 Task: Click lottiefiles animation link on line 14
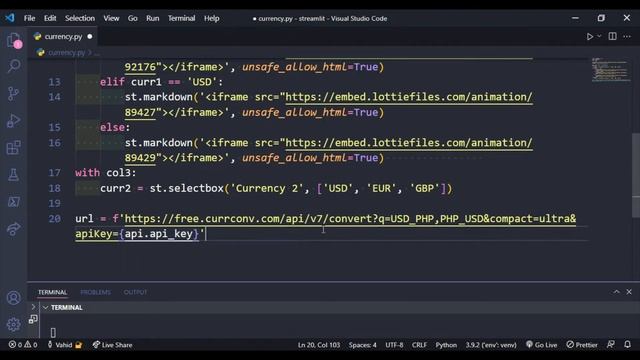[409, 97]
